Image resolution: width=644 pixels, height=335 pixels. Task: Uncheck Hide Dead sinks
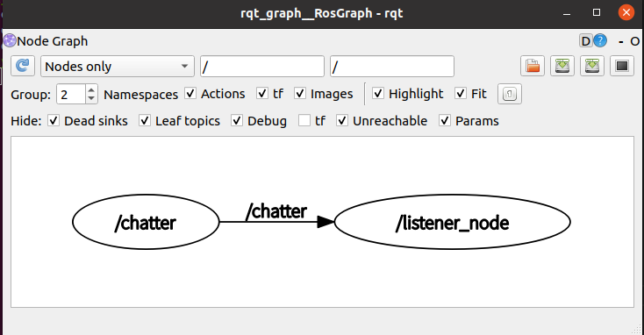(54, 121)
